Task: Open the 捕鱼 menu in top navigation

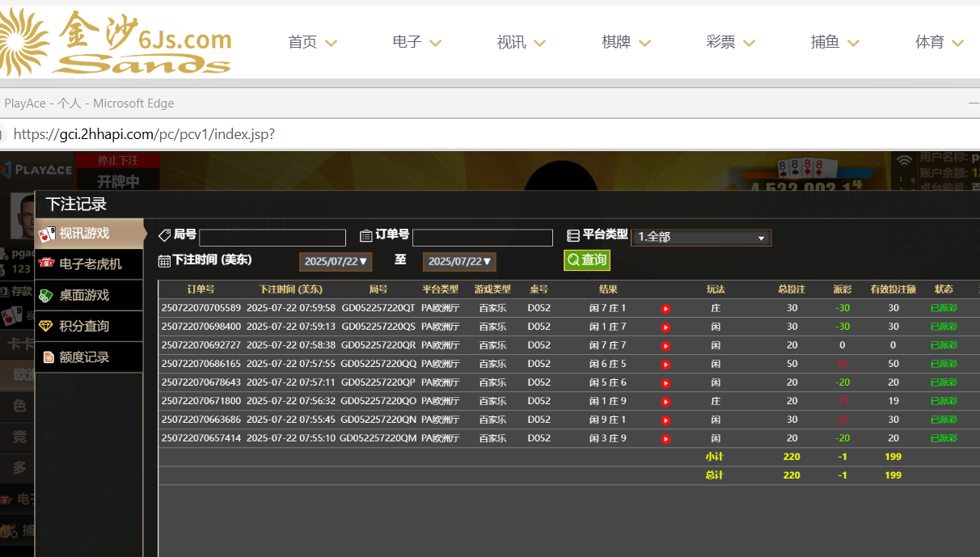Action: (x=834, y=42)
